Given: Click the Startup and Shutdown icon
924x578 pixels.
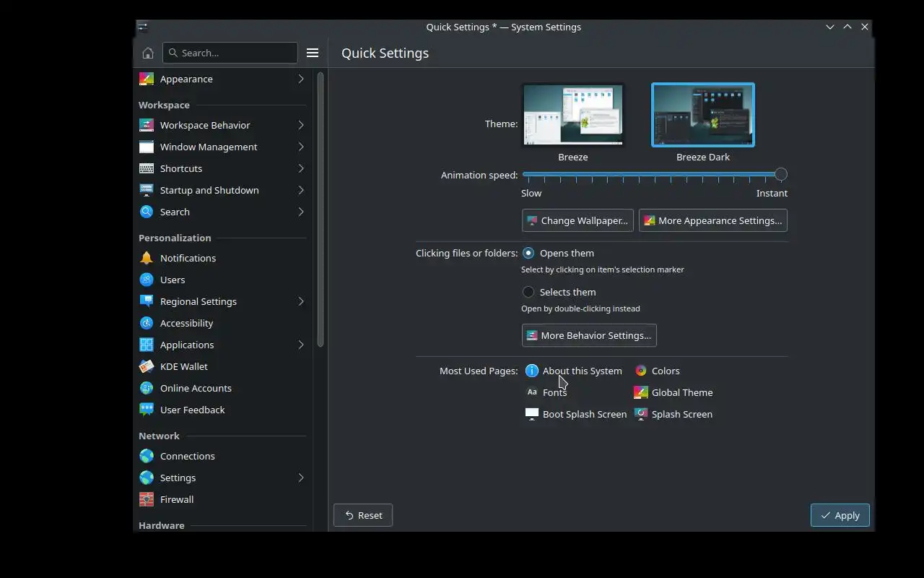Looking at the screenshot, I should (147, 190).
